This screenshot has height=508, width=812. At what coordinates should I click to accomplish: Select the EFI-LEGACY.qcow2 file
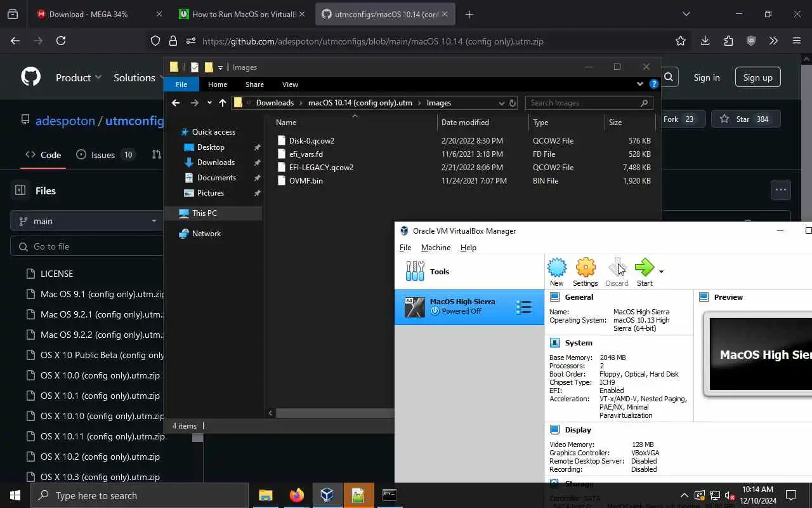321,168
